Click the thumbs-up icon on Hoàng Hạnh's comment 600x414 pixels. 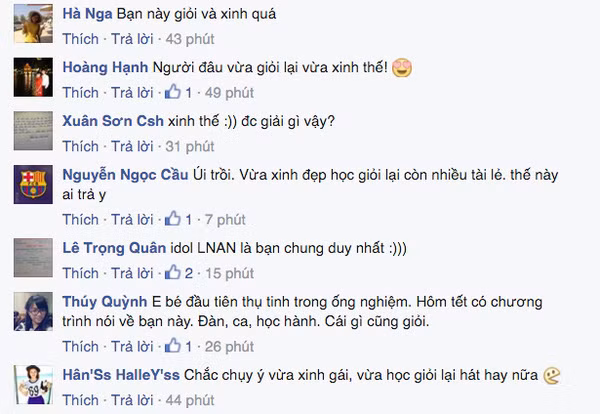[173, 92]
